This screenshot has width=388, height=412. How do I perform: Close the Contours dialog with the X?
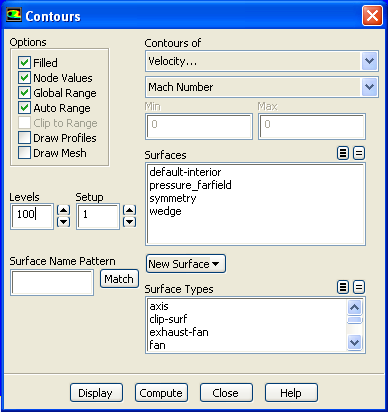tap(372, 15)
